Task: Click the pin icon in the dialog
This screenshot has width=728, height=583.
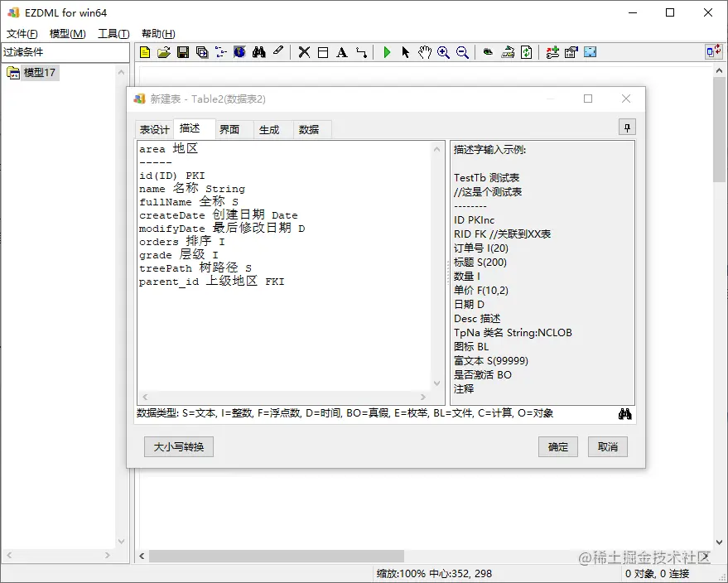Action: pyautogui.click(x=627, y=128)
